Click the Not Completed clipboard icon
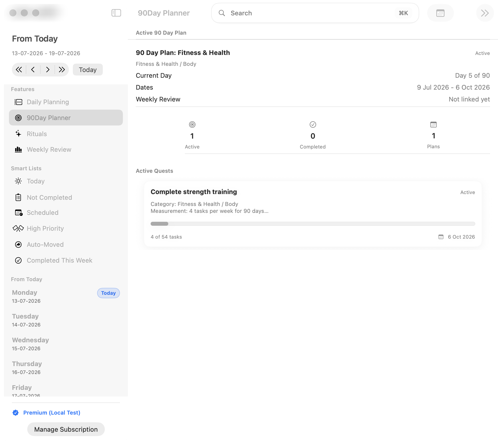Screen dimensions: 498x448 click(18, 197)
